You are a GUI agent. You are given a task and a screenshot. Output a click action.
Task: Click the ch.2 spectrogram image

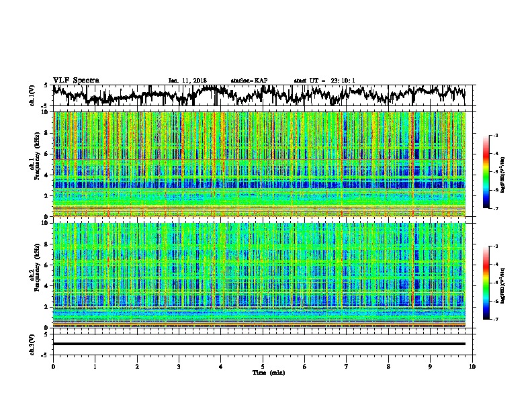point(259,275)
